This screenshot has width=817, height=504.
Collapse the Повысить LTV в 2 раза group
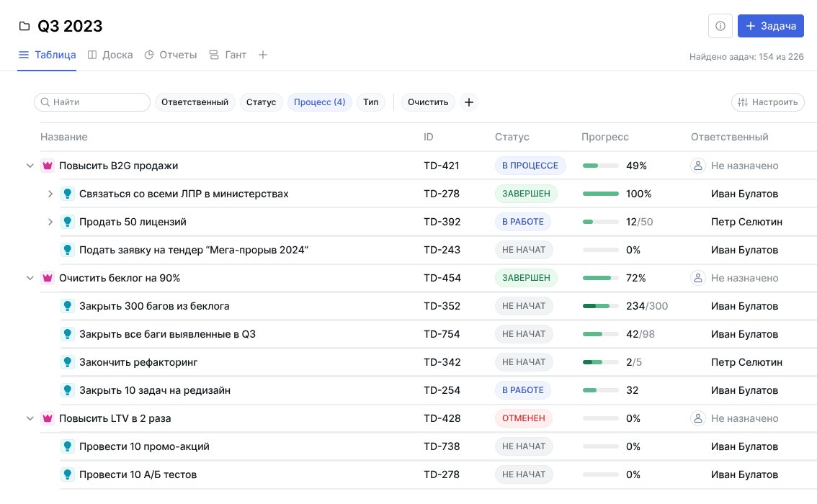click(x=30, y=418)
